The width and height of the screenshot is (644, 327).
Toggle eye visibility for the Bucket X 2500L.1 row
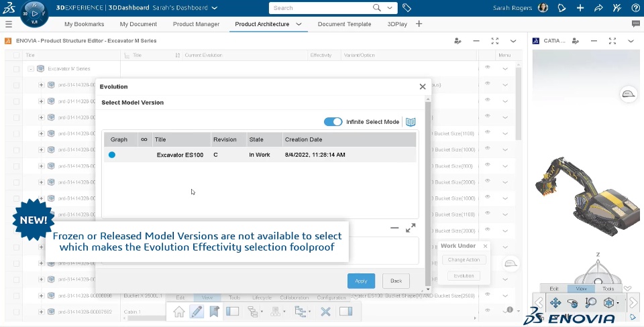point(487,295)
